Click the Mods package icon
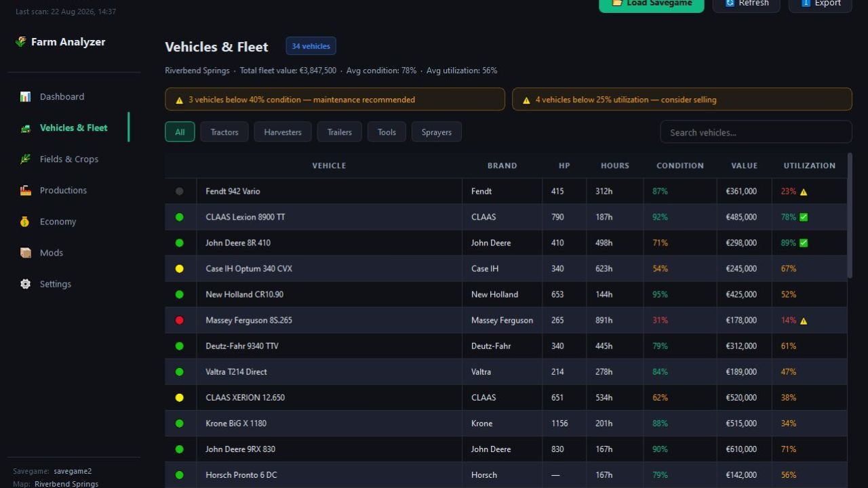Viewport: 868px width, 488px height. click(26, 253)
